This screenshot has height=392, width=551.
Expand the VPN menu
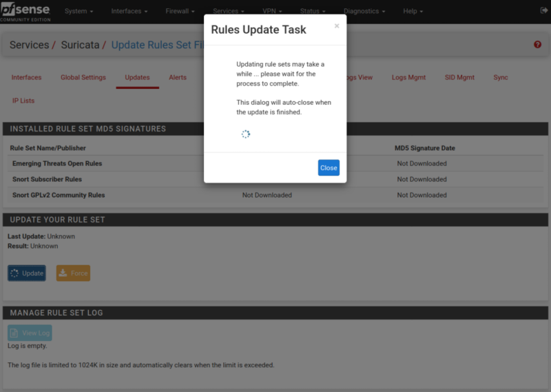[x=272, y=11]
